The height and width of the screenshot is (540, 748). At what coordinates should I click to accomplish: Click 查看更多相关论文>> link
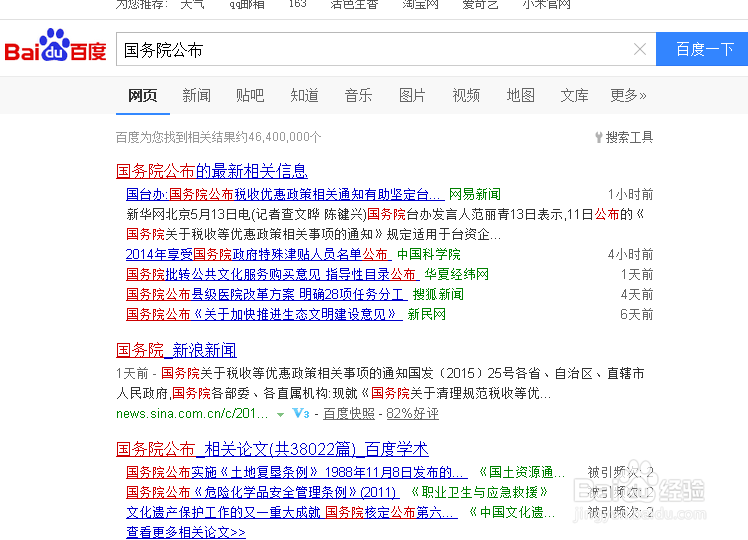point(186,532)
